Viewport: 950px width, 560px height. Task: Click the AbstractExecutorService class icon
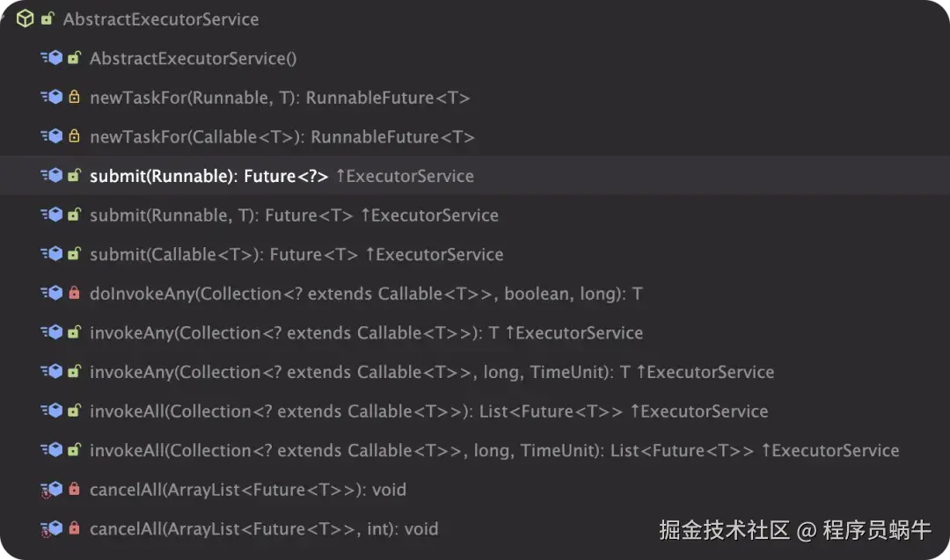coord(25,18)
